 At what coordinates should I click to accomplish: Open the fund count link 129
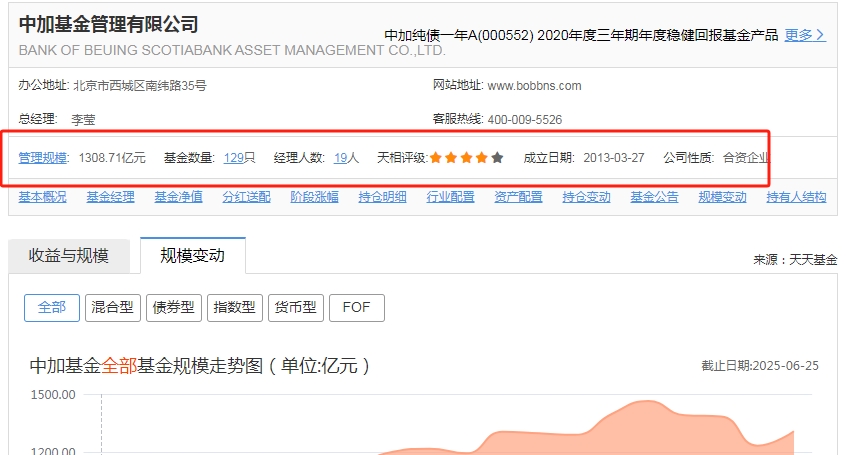[233, 158]
